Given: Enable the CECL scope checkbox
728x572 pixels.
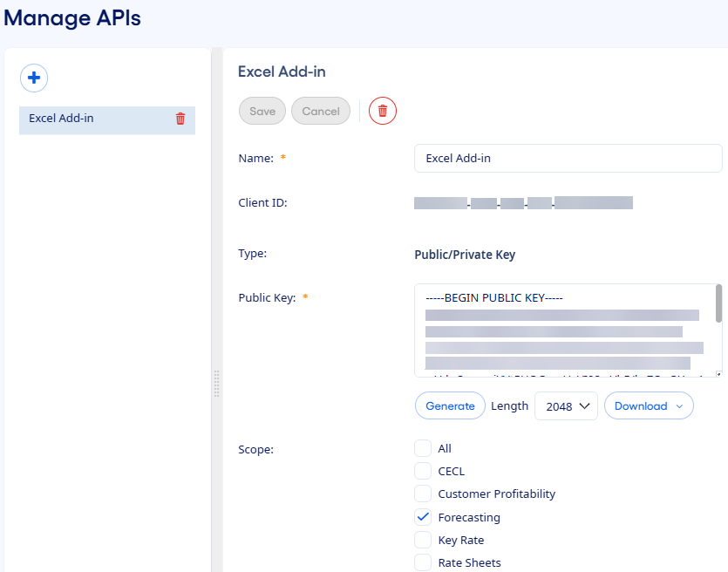Looking at the screenshot, I should tap(423, 471).
